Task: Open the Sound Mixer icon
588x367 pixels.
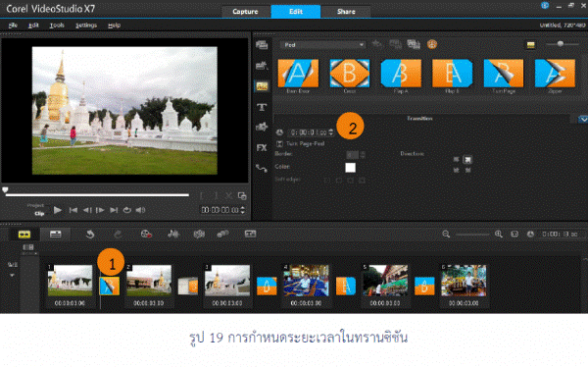Action: tap(172, 234)
